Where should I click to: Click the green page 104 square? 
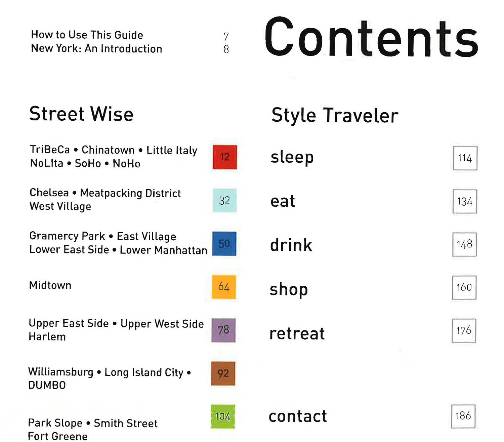(223, 416)
